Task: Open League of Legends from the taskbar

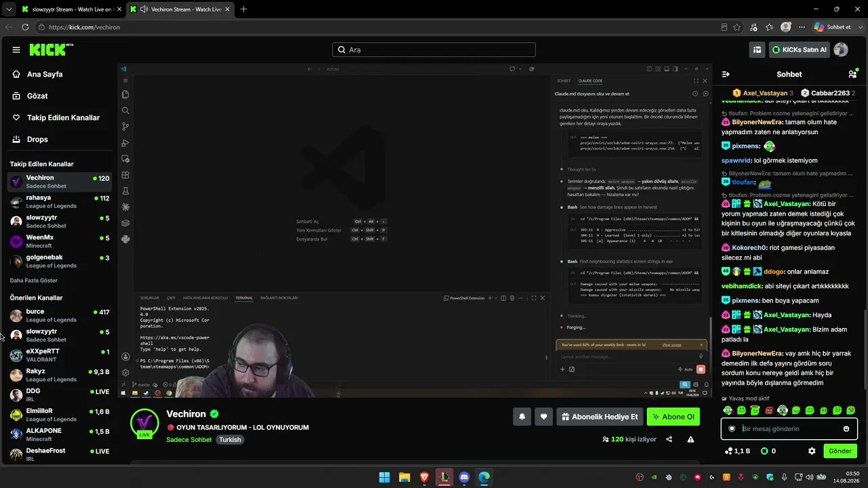Action: (x=444, y=477)
